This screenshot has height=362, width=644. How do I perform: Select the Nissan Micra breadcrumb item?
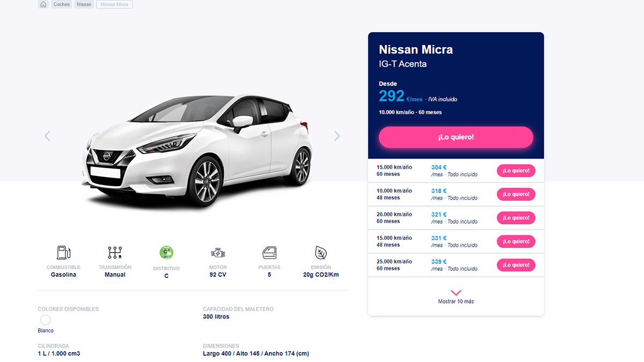coord(114,4)
